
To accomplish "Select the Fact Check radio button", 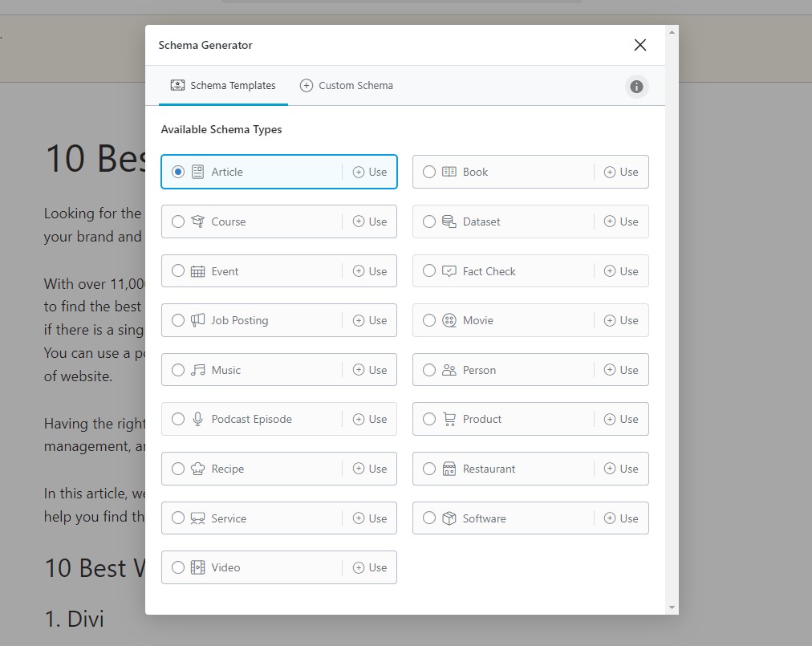I will 429,271.
